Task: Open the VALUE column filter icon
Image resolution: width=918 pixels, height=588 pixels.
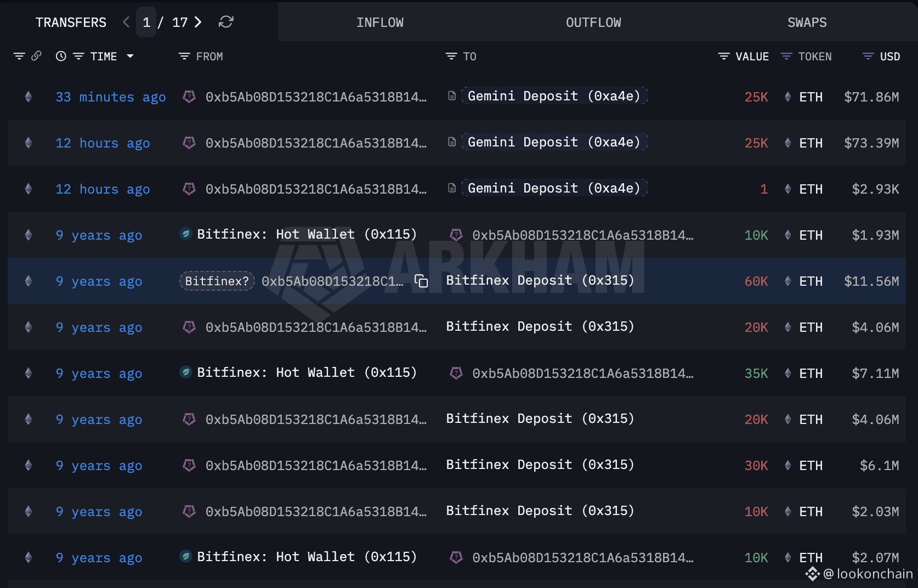Action: (x=723, y=56)
